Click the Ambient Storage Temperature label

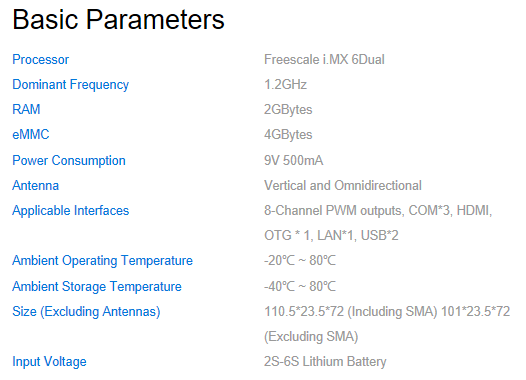coord(97,287)
